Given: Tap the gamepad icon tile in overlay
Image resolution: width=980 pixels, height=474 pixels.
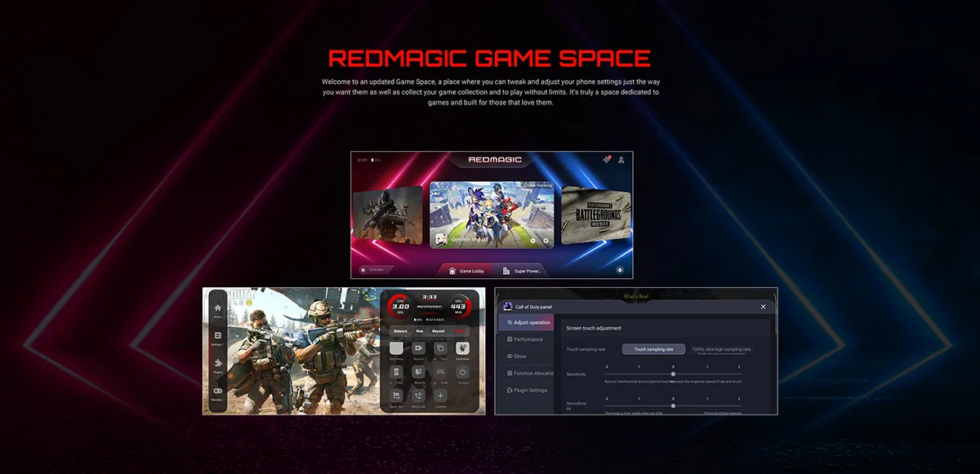Looking at the screenshot, I should coord(440,371).
